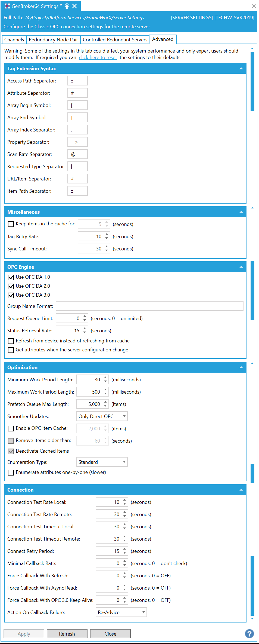Click the Access Path Separator field

tap(77, 81)
